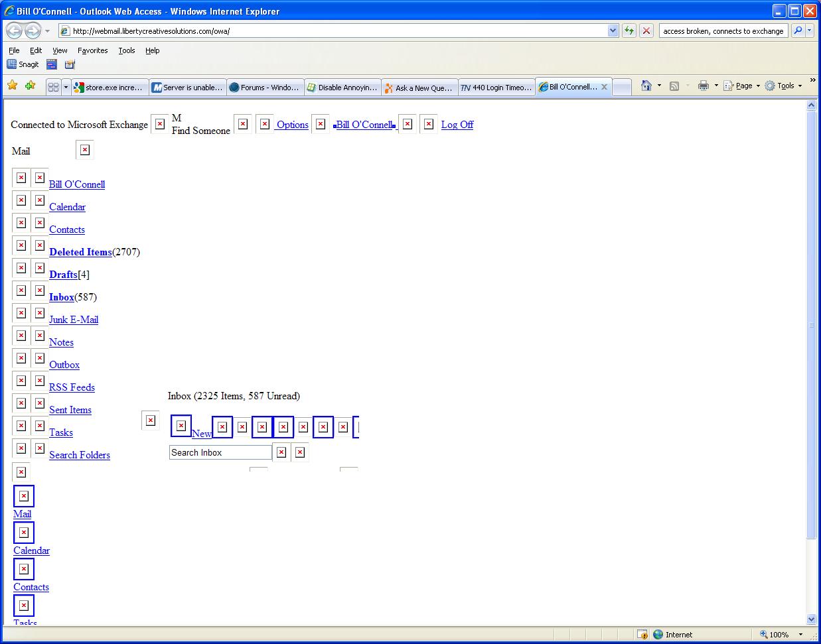Expand the zoom level dropdown at 100%
This screenshot has width=821, height=644.
coord(800,635)
